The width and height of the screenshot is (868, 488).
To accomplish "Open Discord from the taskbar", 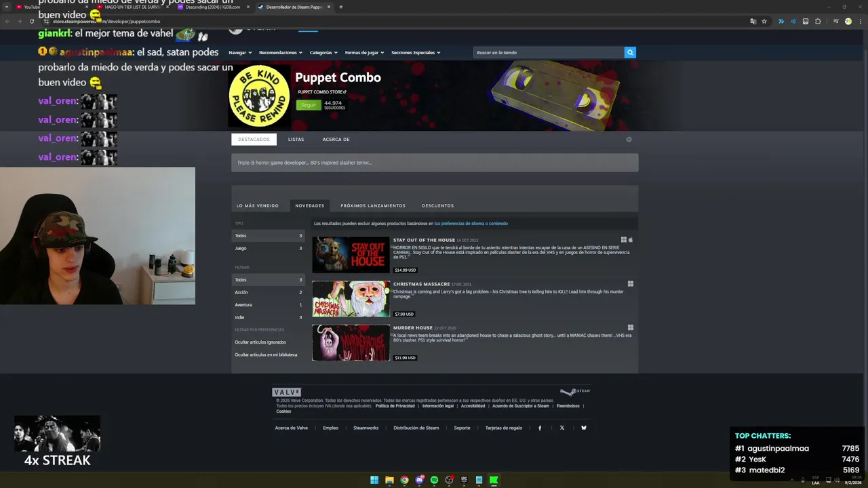I will [419, 480].
